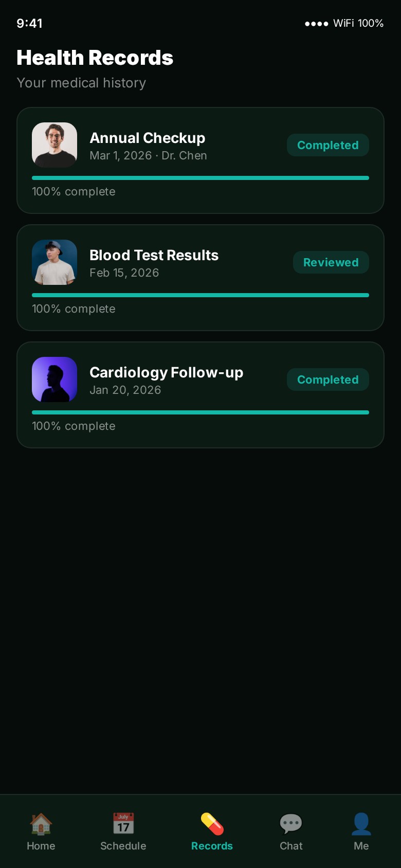Viewport: 401px width, 868px height.
Task: Click the Blood Test Results progress bar
Action: 200,295
